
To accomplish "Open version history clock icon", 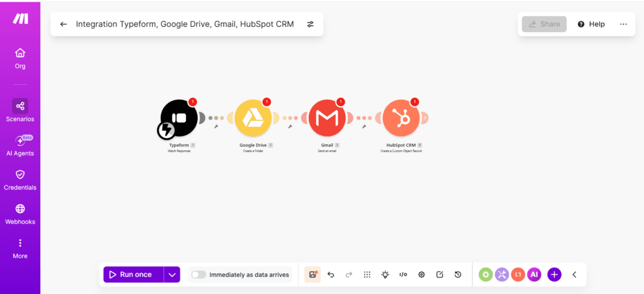I will (x=458, y=275).
